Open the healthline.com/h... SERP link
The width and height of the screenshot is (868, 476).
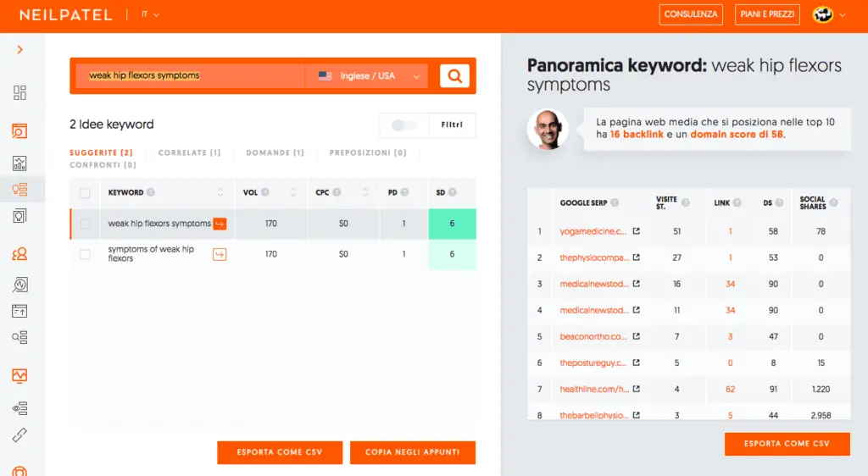point(594,390)
